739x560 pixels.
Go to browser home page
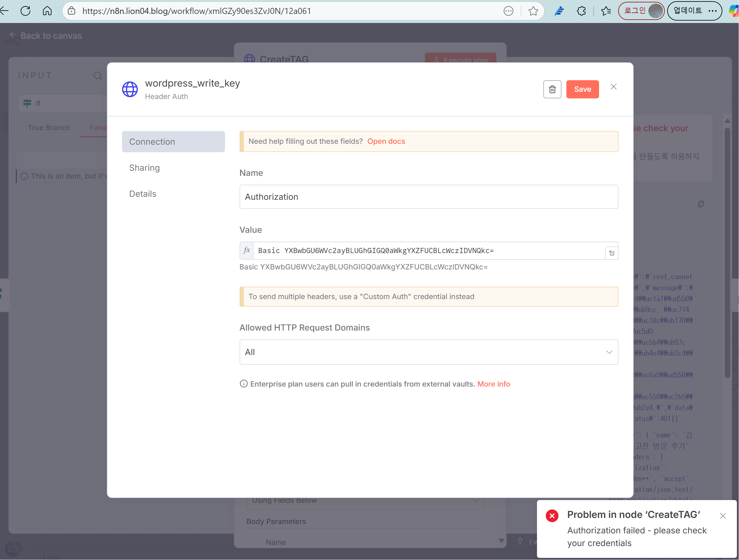47,11
